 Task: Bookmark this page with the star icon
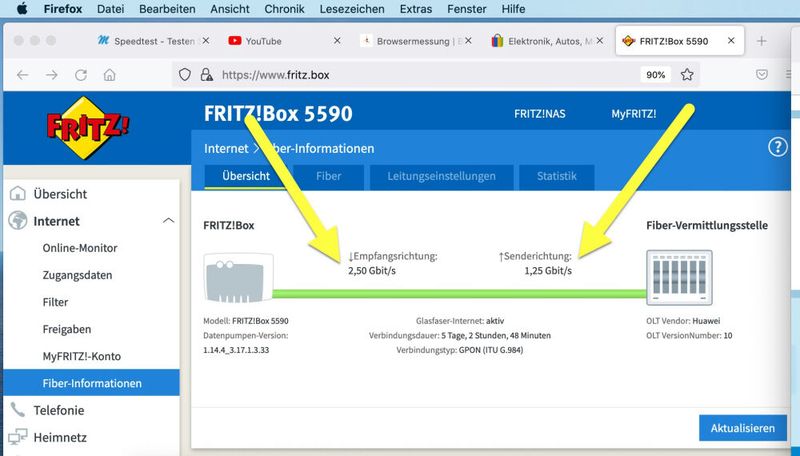[687, 75]
